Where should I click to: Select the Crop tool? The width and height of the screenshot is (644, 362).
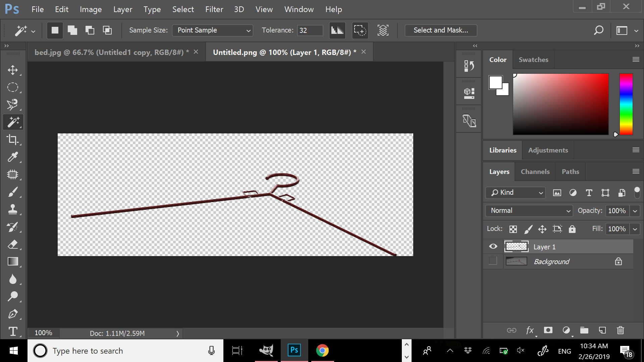pos(13,139)
